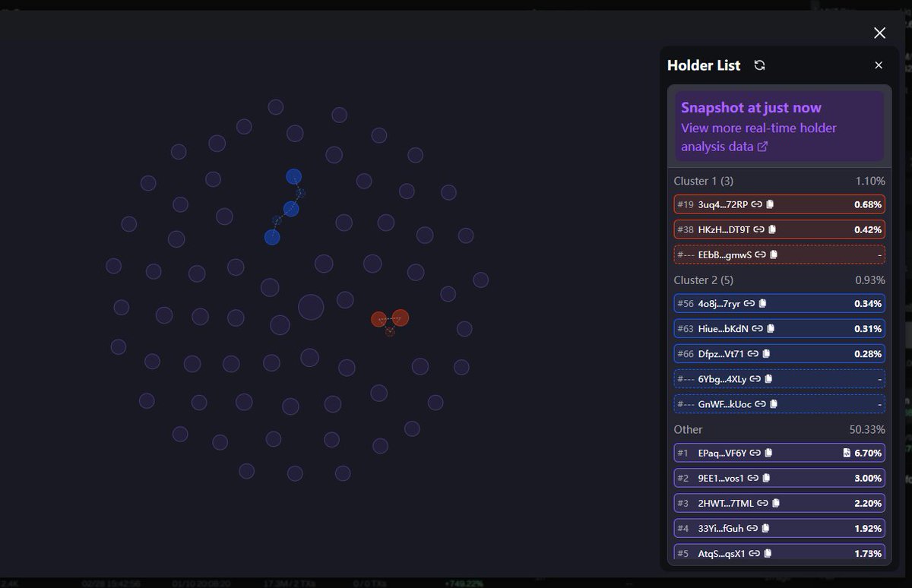Viewport: 912px width, 588px height.
Task: Open link icon for holder 2HWT...7TML
Action: (762, 503)
